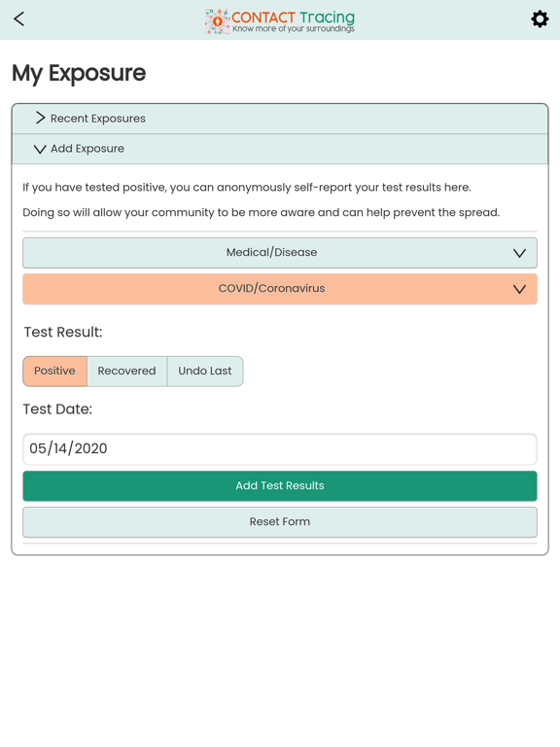The image size is (560, 747).
Task: Submit with Add Test Results button
Action: point(280,486)
